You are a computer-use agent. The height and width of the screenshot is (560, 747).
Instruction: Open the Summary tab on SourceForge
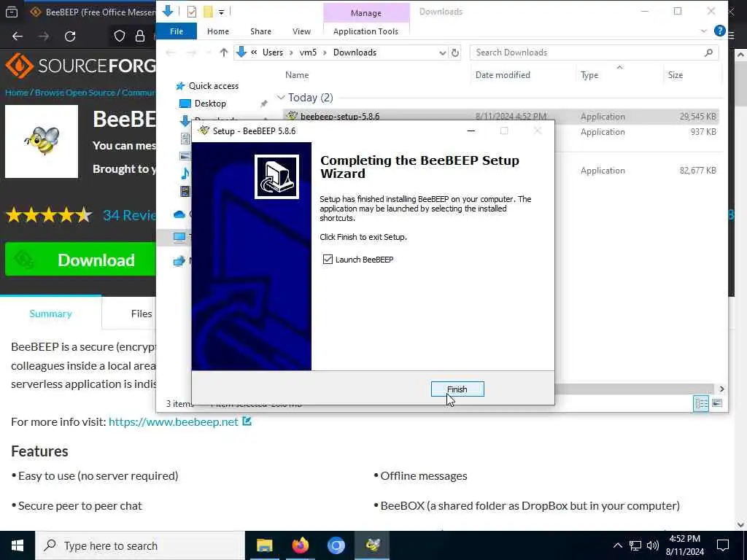[50, 314]
